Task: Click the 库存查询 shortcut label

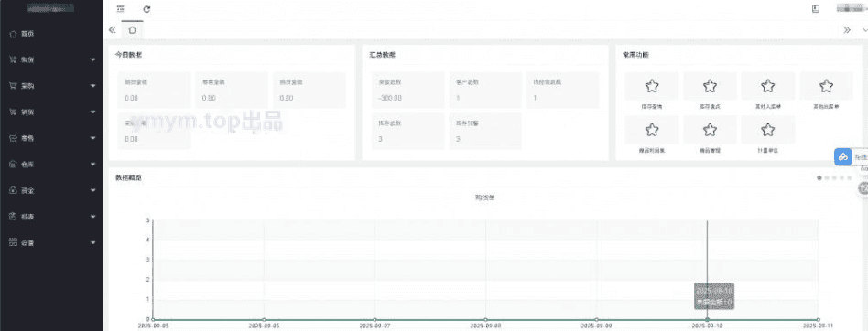Action: point(652,106)
